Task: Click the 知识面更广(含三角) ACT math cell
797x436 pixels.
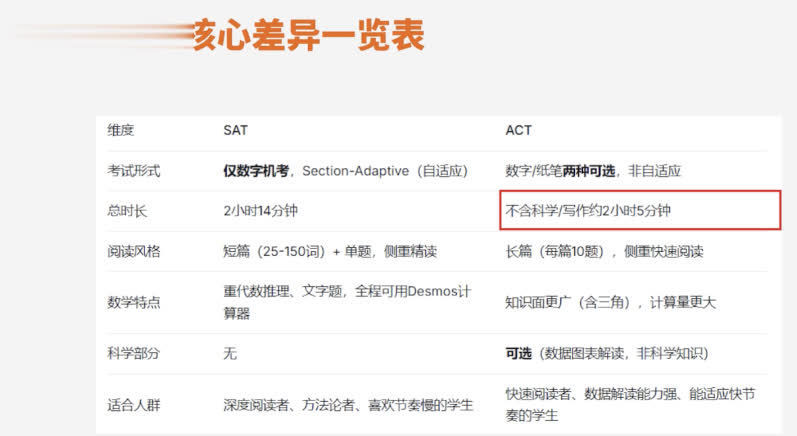Action: (610, 302)
